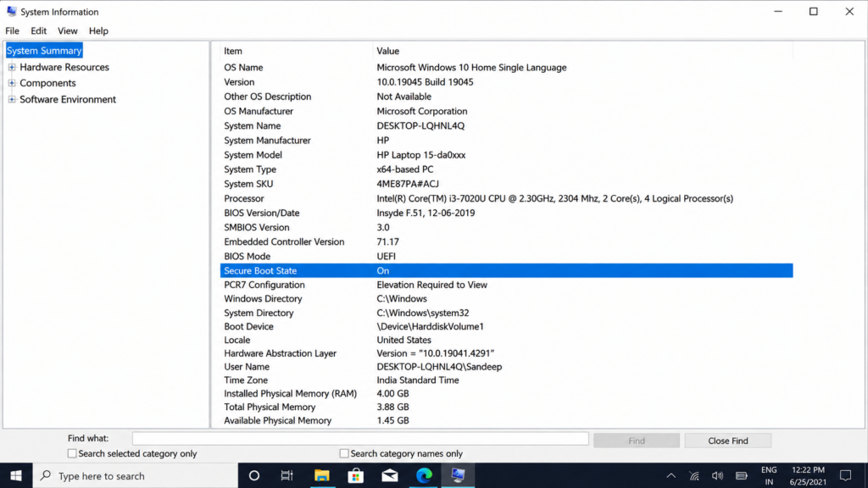Select the SMBIOS Version row
868x488 pixels.
[x=507, y=227]
